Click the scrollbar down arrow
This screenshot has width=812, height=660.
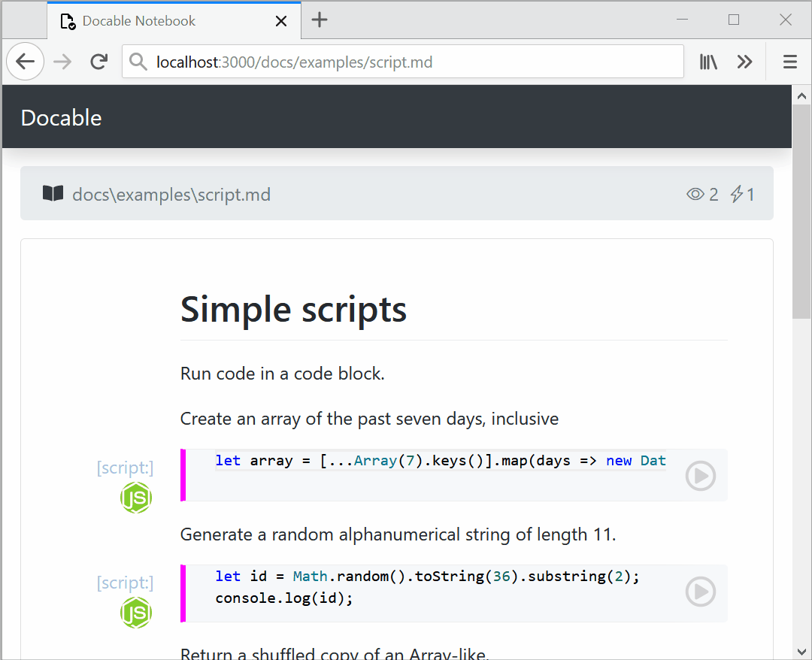tap(801, 650)
